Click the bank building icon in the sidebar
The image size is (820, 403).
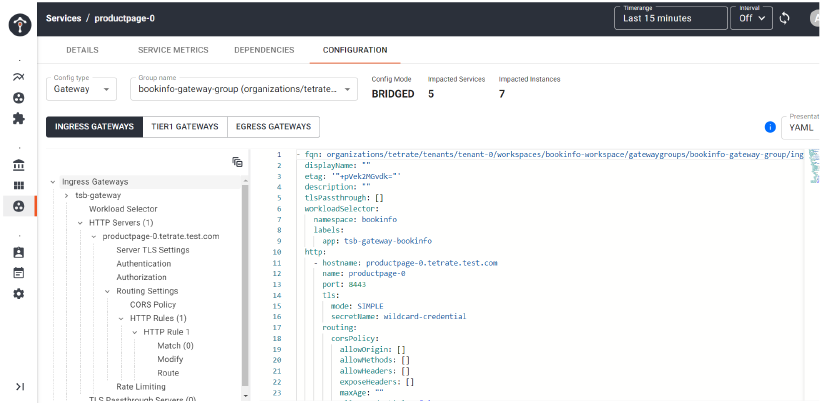point(18,164)
